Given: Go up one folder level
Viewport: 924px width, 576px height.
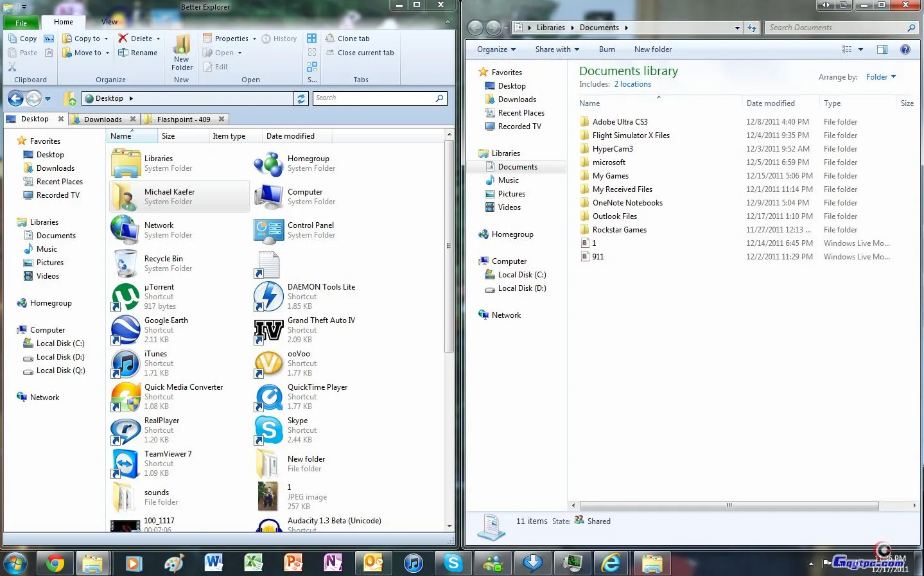Looking at the screenshot, I should tap(70, 99).
